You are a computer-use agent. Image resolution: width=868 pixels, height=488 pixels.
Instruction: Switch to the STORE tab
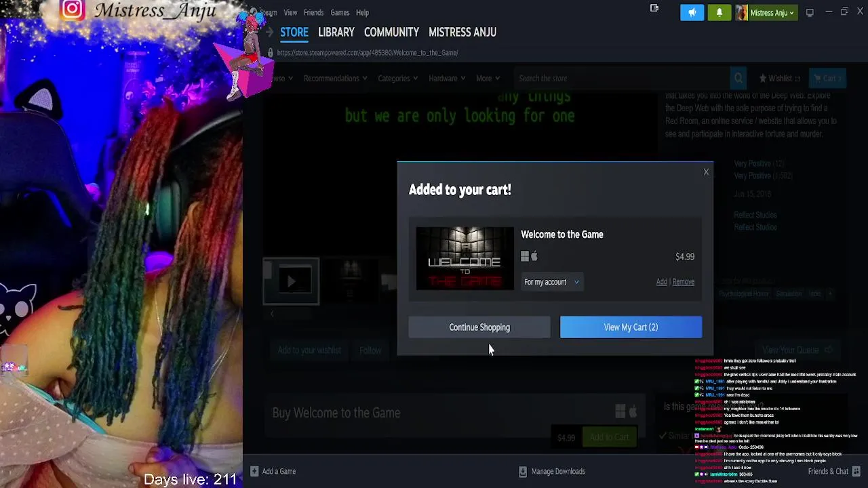click(x=294, y=32)
